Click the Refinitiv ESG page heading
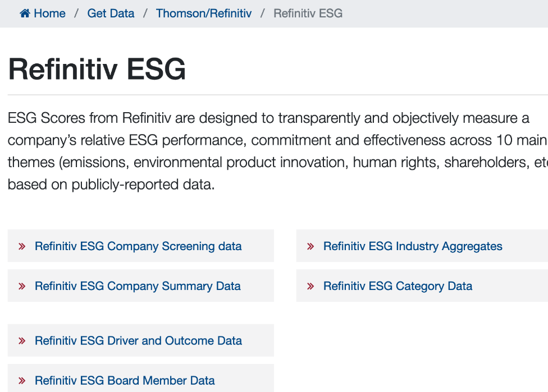This screenshot has height=392, width=548. click(97, 69)
